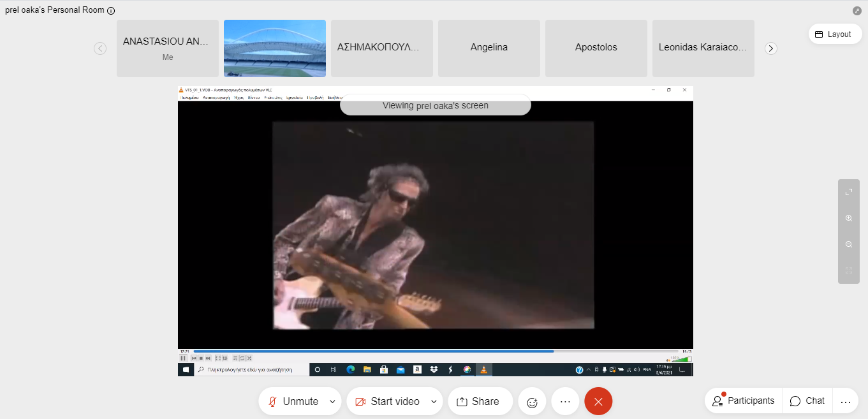Start video with the camera button

(388, 401)
